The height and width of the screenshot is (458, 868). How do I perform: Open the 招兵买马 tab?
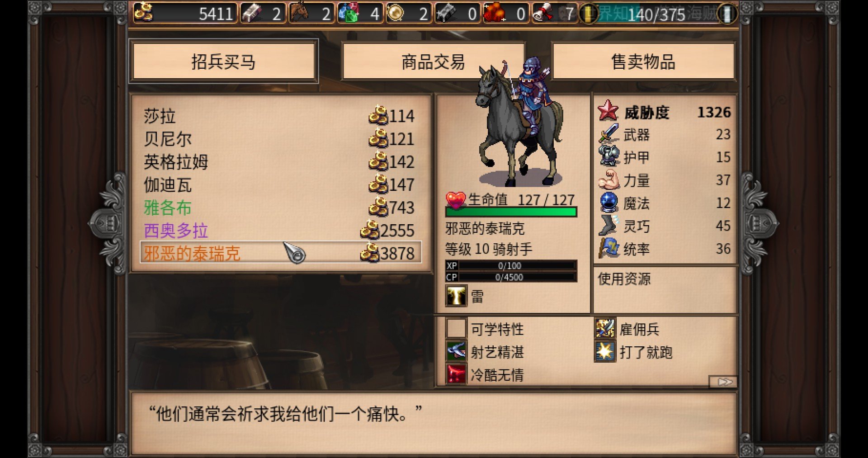pos(224,61)
